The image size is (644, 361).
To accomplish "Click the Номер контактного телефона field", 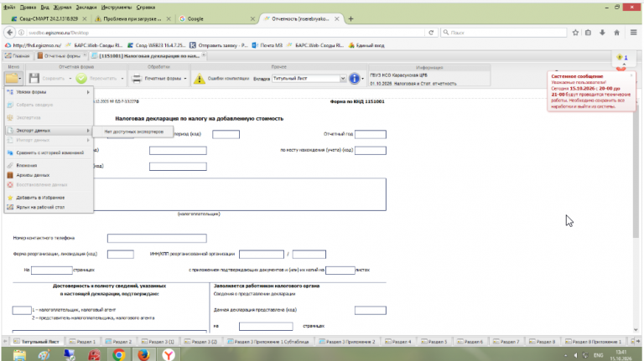I will click(157, 238).
